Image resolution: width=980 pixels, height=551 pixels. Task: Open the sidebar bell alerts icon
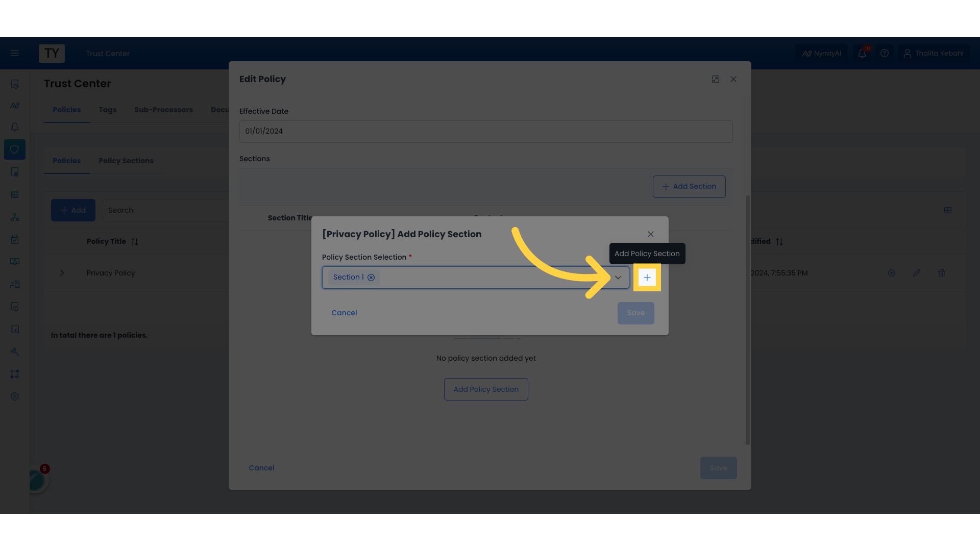click(15, 127)
